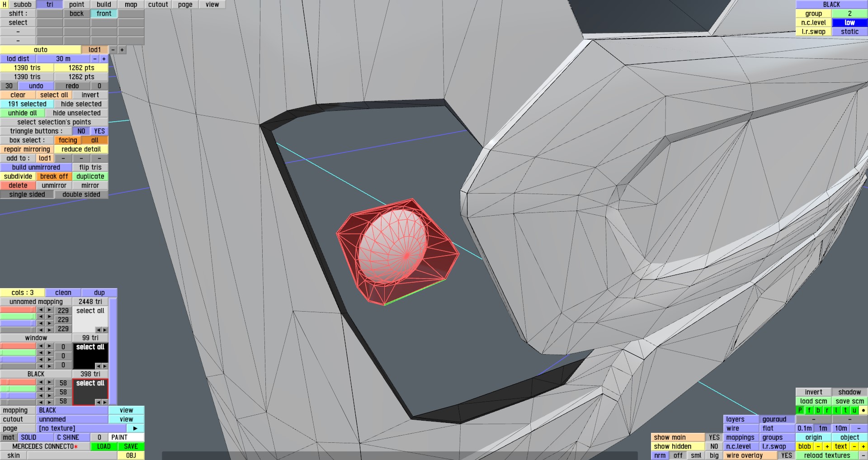Click right arrow inside BLACK mapping swatch

point(105,402)
